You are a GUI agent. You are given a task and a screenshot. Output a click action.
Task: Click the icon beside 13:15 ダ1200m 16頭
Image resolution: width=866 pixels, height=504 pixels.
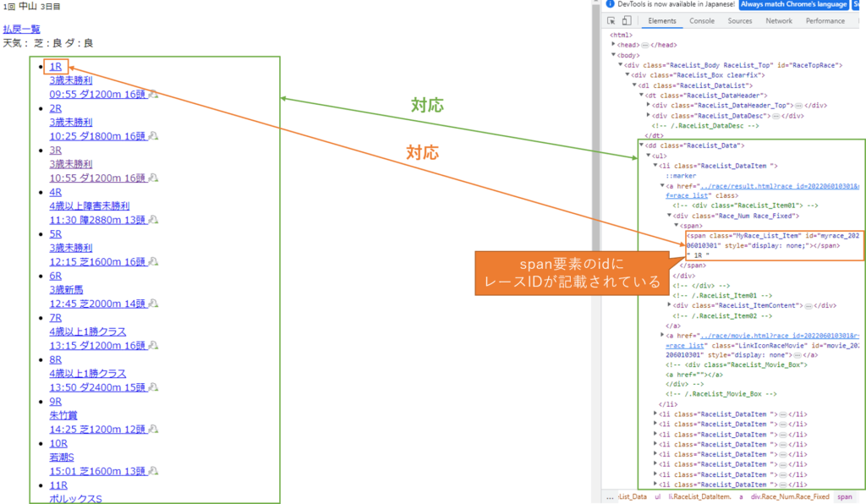click(x=154, y=346)
